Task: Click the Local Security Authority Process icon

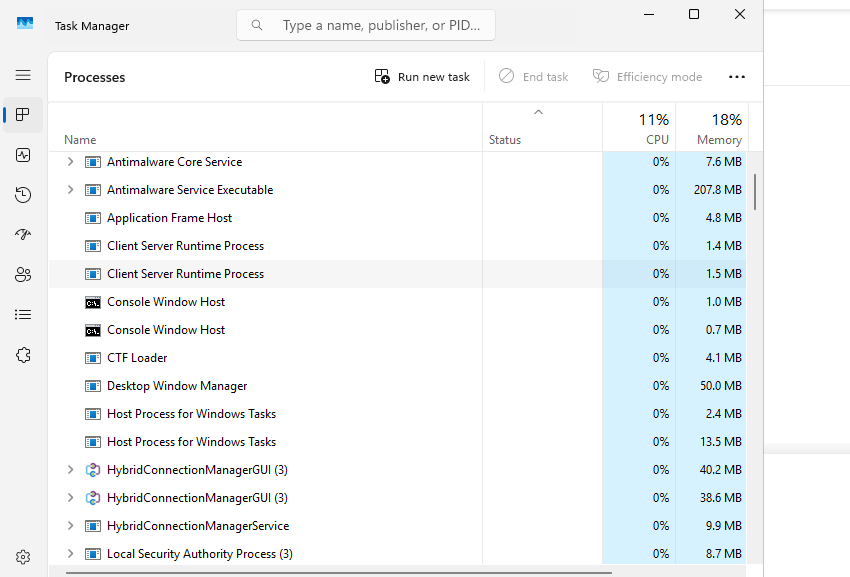Action: click(x=93, y=554)
